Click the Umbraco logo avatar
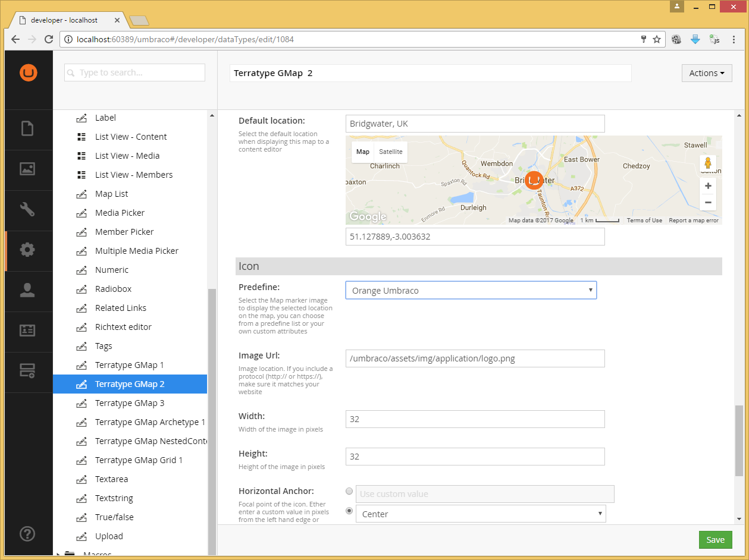Screen dimensions: 749x560 [28, 73]
